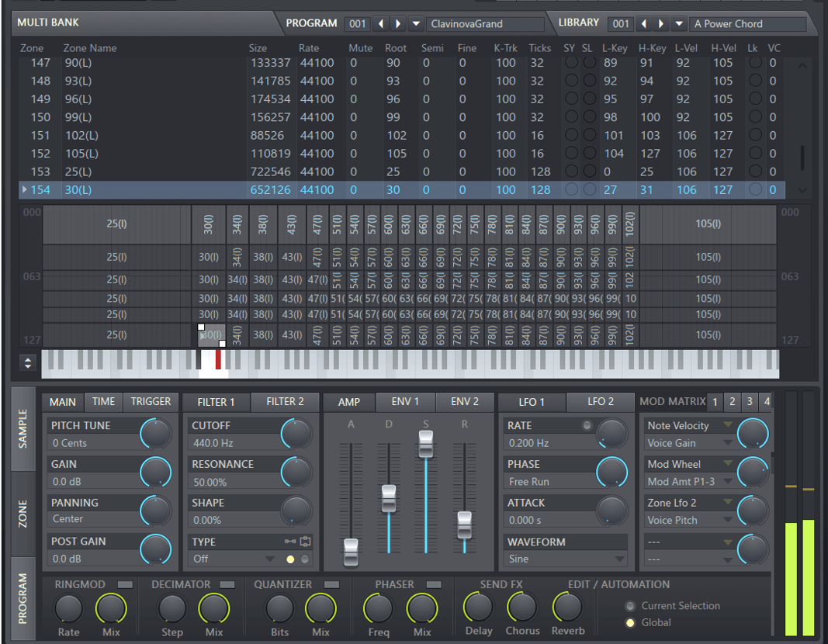Screen dimensions: 828x644
Task: Click the RESONANCE knob
Action: click(296, 473)
